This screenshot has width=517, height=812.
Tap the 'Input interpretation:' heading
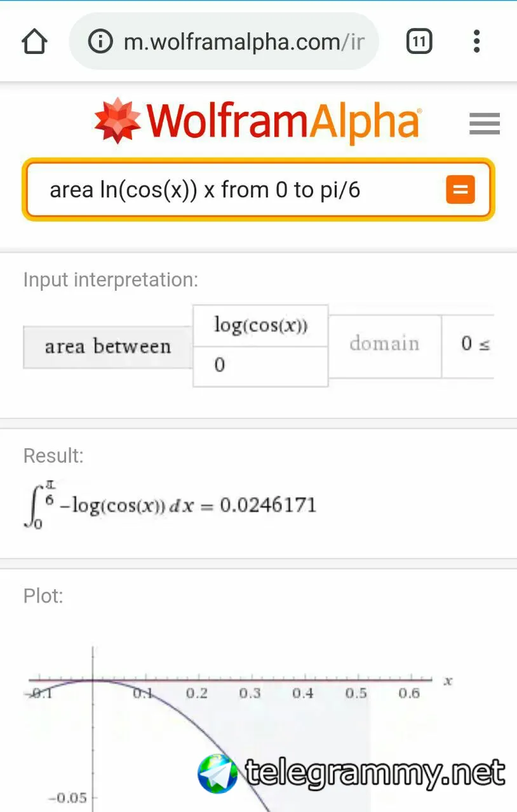[x=111, y=280]
